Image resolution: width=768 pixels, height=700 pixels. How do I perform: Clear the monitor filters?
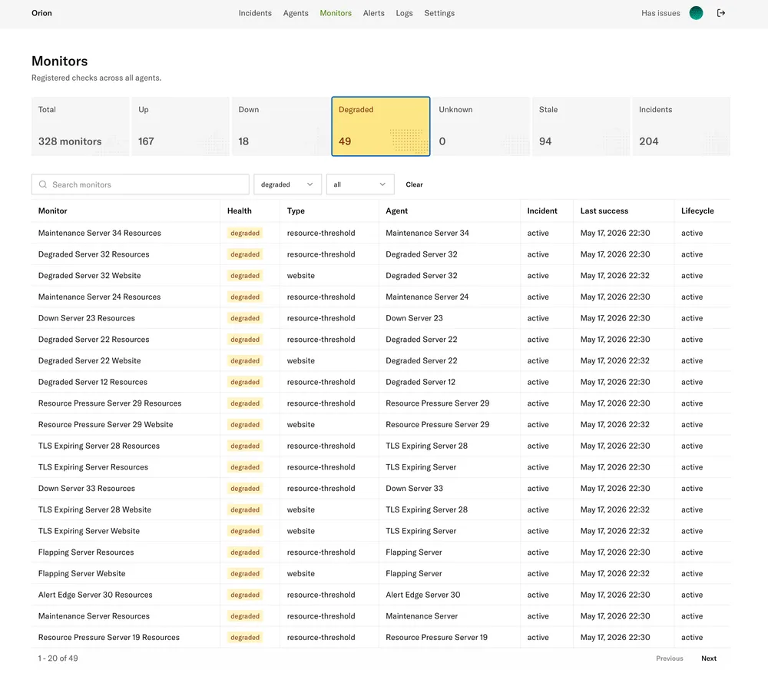pyautogui.click(x=415, y=184)
